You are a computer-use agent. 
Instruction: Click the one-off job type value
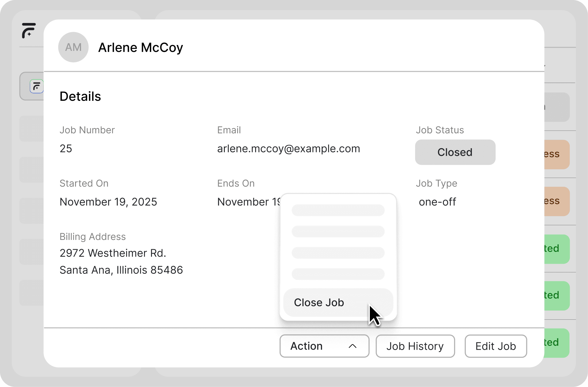[x=437, y=202]
